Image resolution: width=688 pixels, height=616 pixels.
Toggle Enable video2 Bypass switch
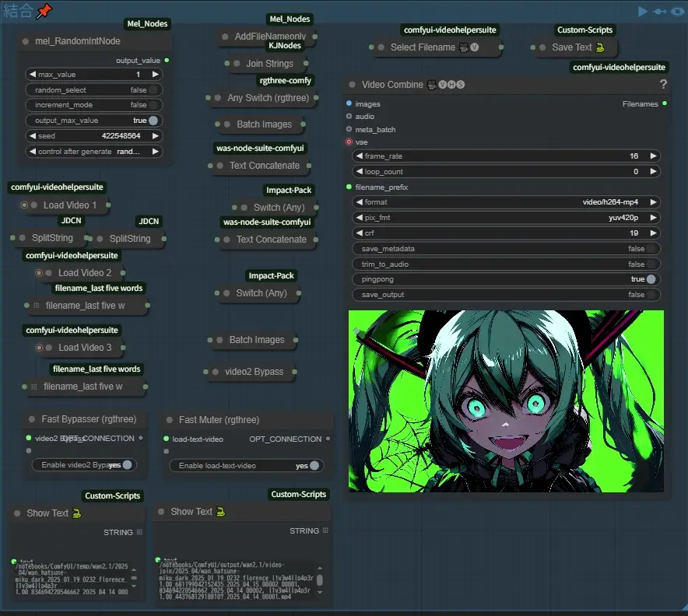pos(127,465)
